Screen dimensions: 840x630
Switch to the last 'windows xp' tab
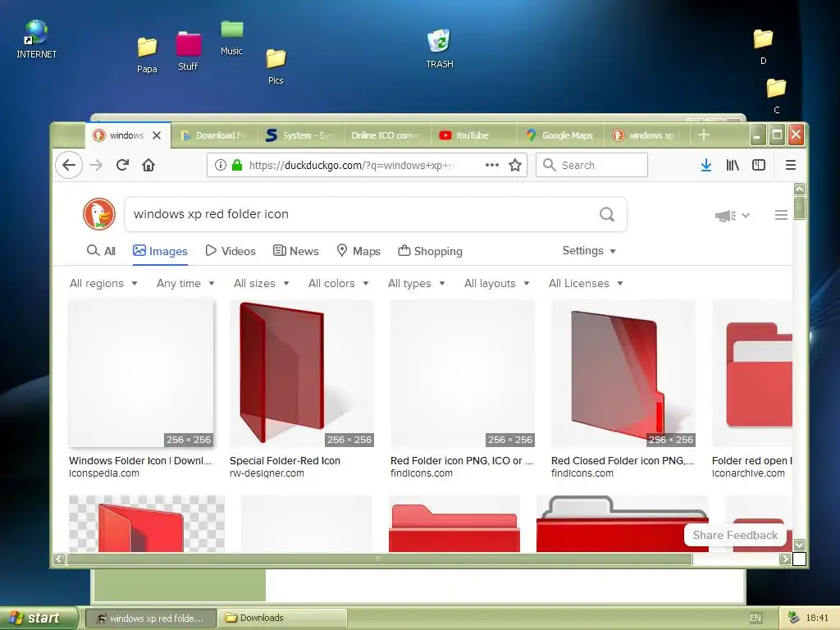(647, 135)
